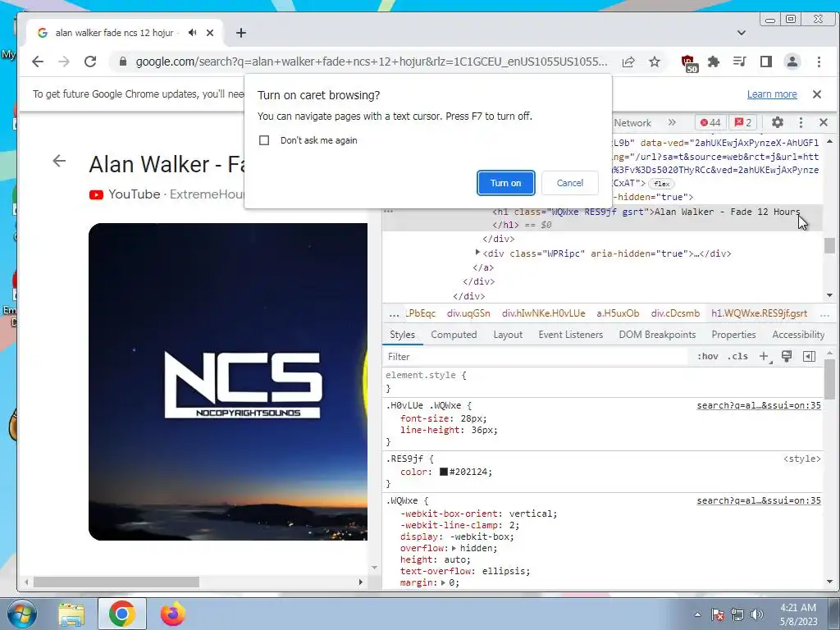840x630 pixels.
Task: Open File Explorer from taskbar
Action: (71, 614)
